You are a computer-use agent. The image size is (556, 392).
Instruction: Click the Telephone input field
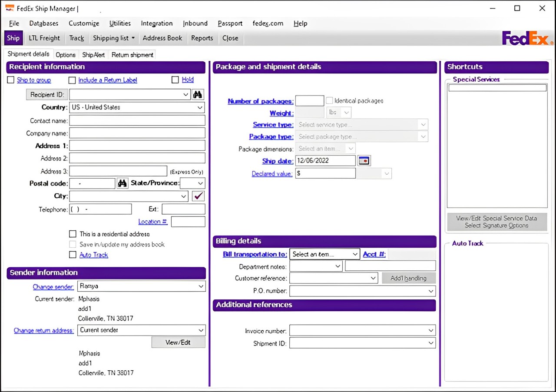tap(100, 209)
